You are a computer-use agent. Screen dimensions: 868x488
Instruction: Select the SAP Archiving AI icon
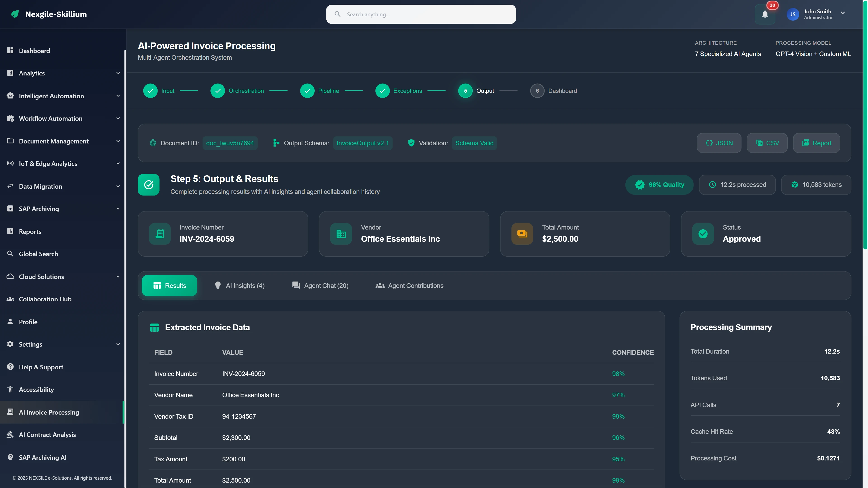(10, 457)
